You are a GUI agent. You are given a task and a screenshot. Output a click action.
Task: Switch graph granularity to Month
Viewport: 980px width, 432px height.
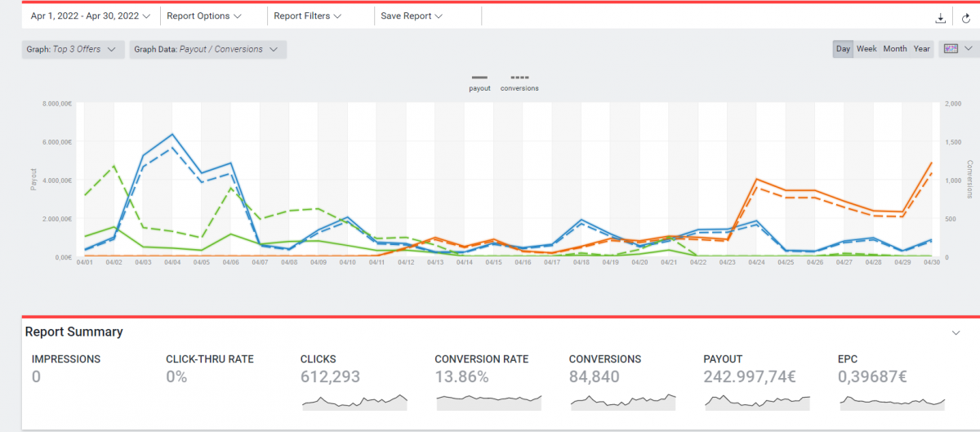click(895, 49)
